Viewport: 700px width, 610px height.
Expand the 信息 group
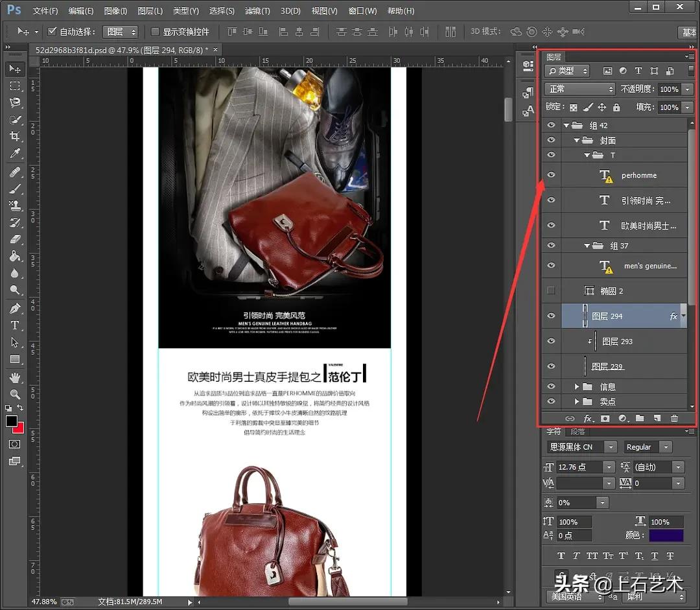click(576, 387)
